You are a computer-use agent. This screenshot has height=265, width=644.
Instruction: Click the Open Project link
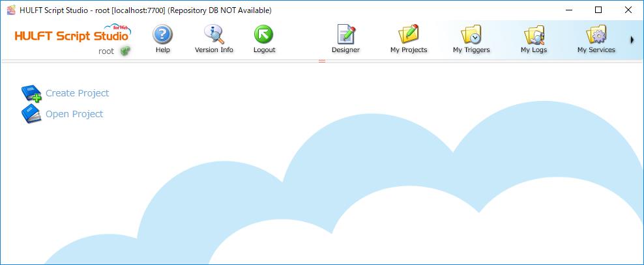click(74, 114)
